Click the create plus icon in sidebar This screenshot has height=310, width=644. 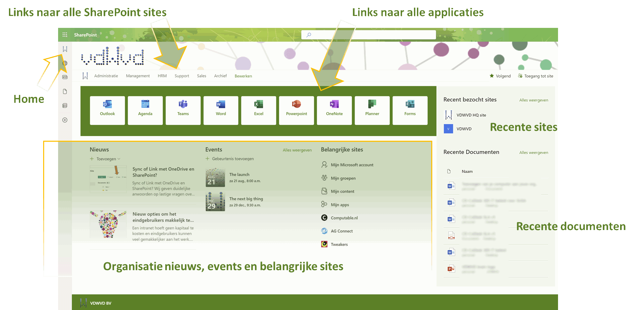click(x=65, y=120)
